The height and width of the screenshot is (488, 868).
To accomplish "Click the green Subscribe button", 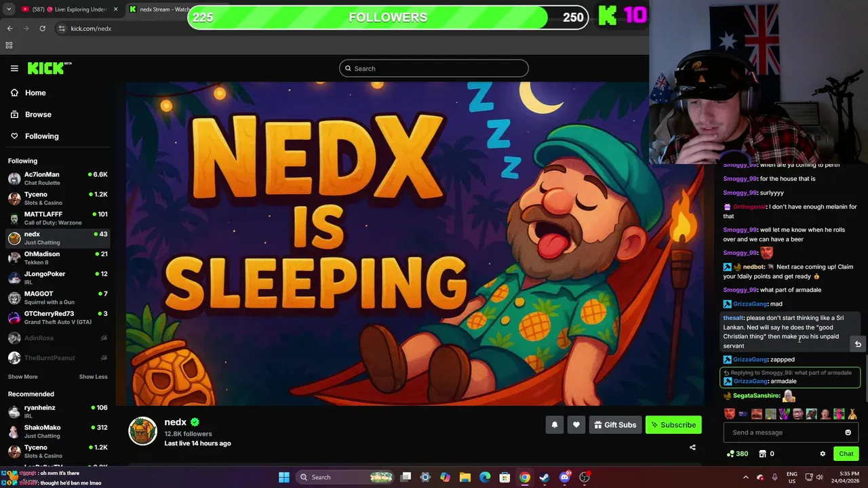I will [x=673, y=425].
